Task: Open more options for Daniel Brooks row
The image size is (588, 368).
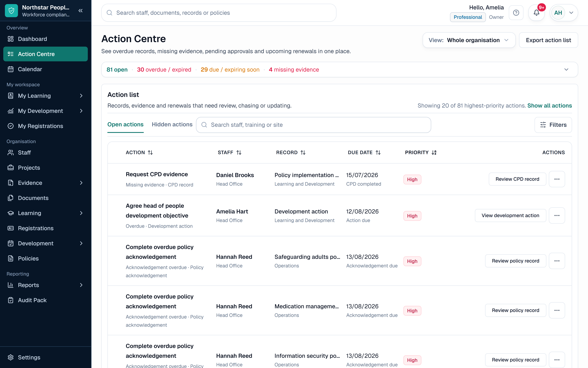Action: [x=557, y=179]
